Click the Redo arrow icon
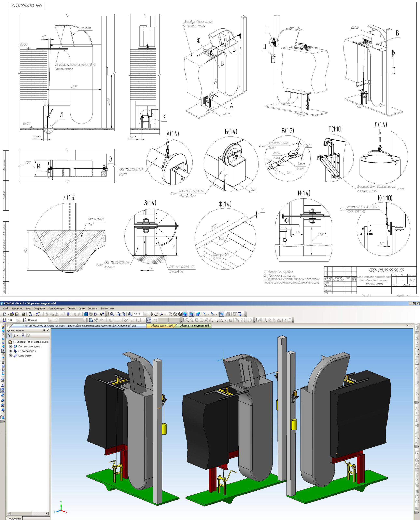The image size is (420, 520). [79, 314]
